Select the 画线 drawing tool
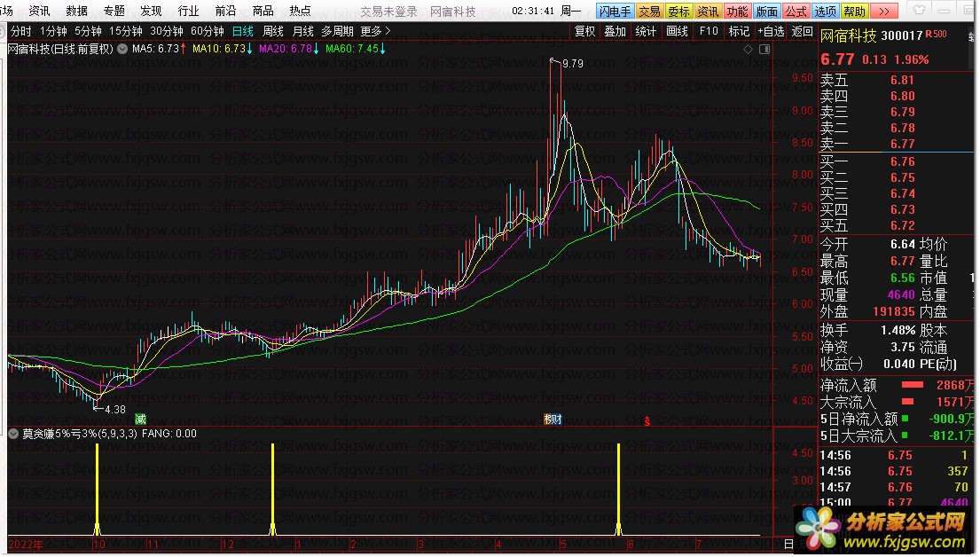Viewport: 980px width, 557px height. coord(677,31)
